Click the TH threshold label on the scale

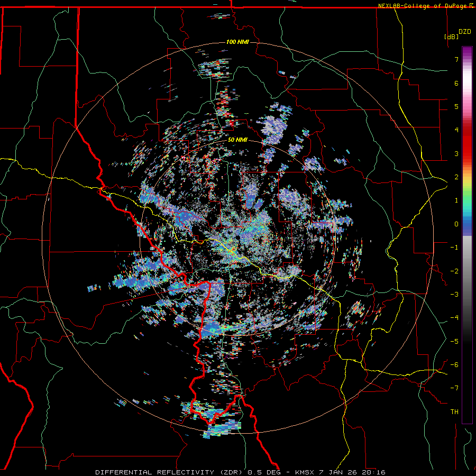click(454, 412)
